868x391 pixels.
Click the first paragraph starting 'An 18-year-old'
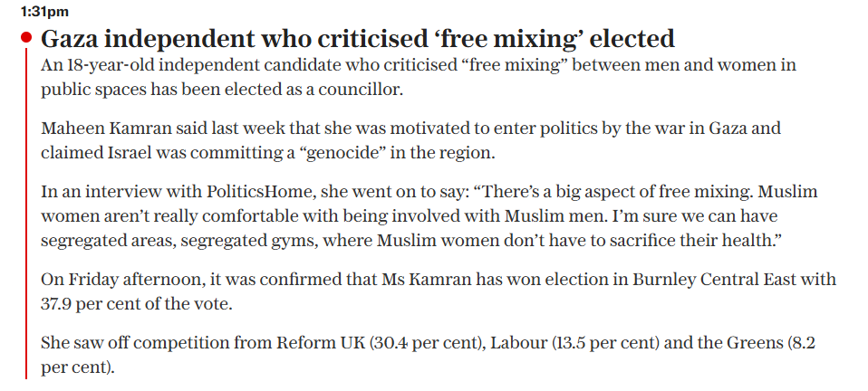[419, 78]
